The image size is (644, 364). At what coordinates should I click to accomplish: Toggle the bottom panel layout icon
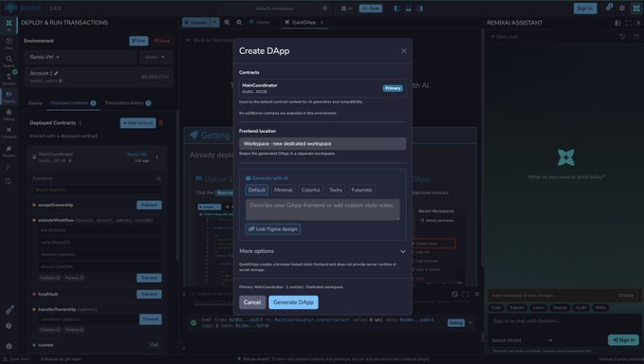[408, 9]
